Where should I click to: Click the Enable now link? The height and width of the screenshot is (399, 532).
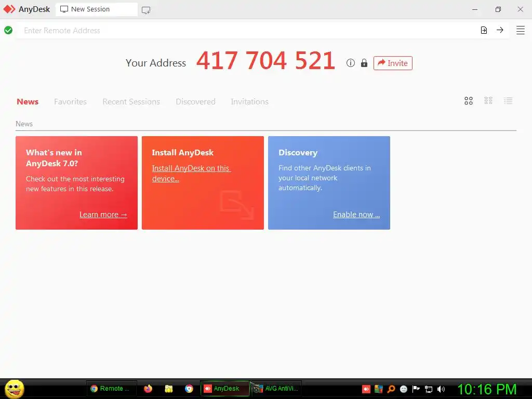click(356, 215)
